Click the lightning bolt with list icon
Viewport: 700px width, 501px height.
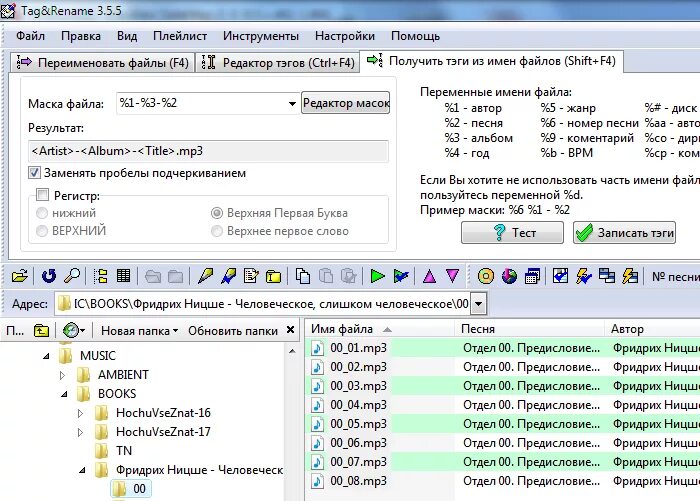point(630,276)
